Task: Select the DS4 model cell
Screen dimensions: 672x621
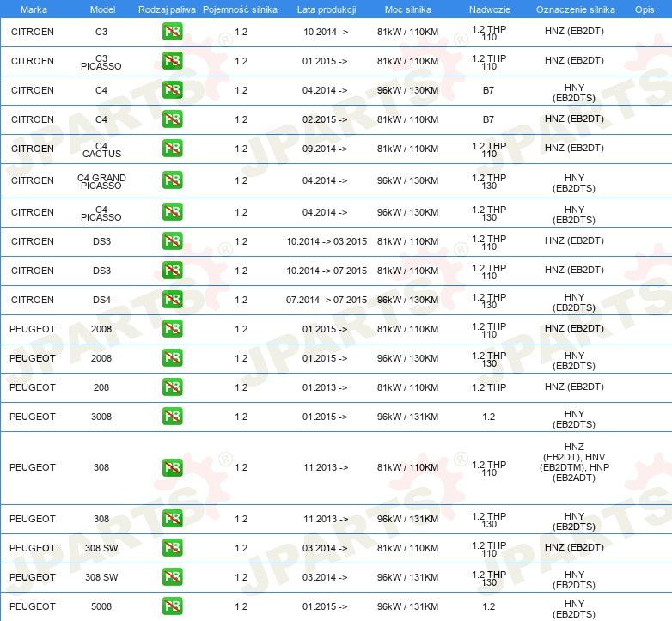Action: coord(101,300)
